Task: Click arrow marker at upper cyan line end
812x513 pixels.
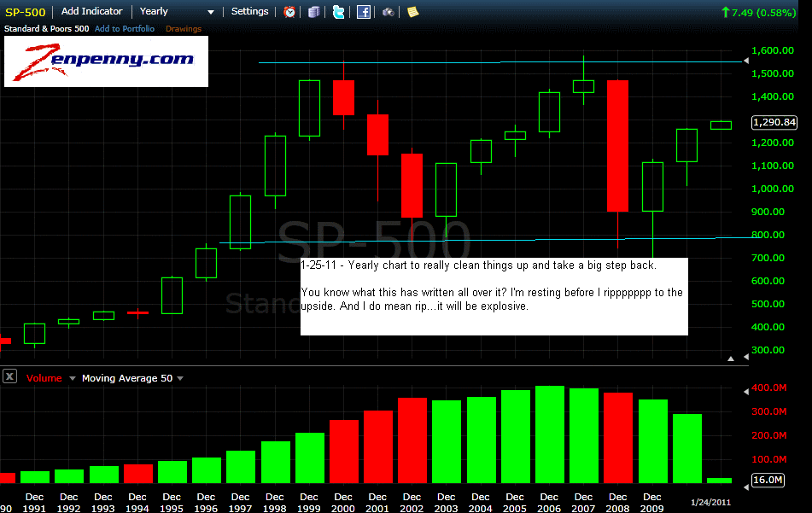Action: [x=746, y=61]
